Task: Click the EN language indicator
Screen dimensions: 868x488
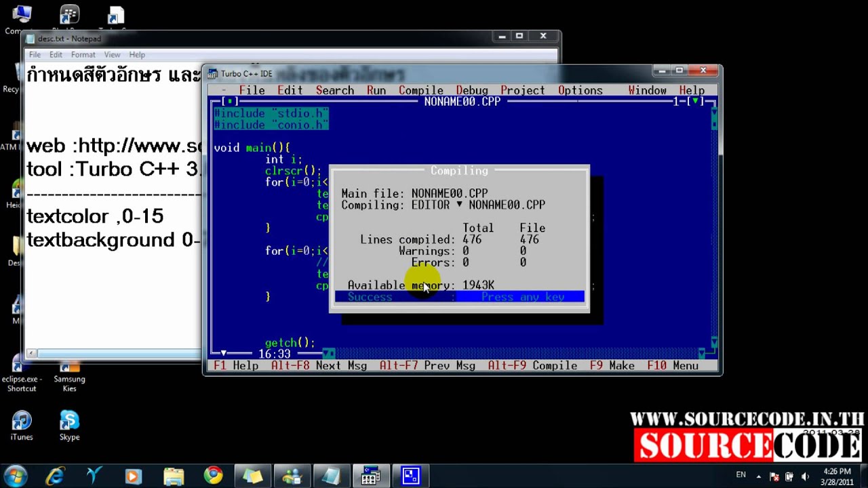Action: point(741,474)
